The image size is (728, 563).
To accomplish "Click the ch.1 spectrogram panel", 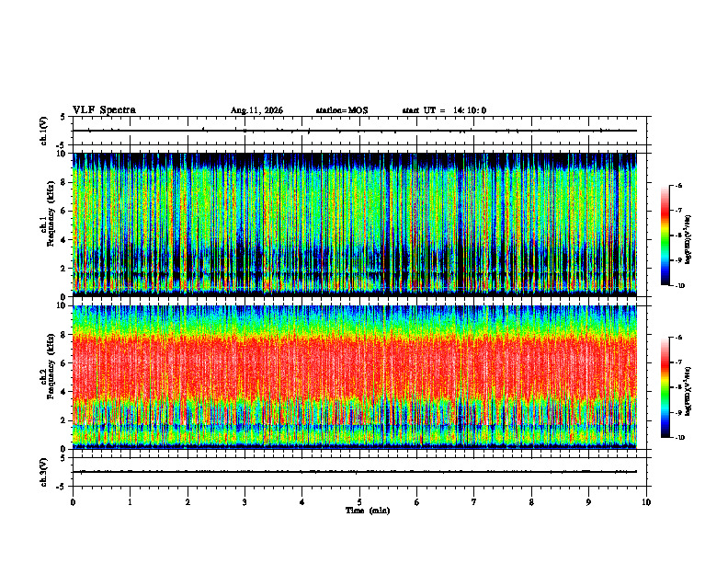I will (355, 224).
